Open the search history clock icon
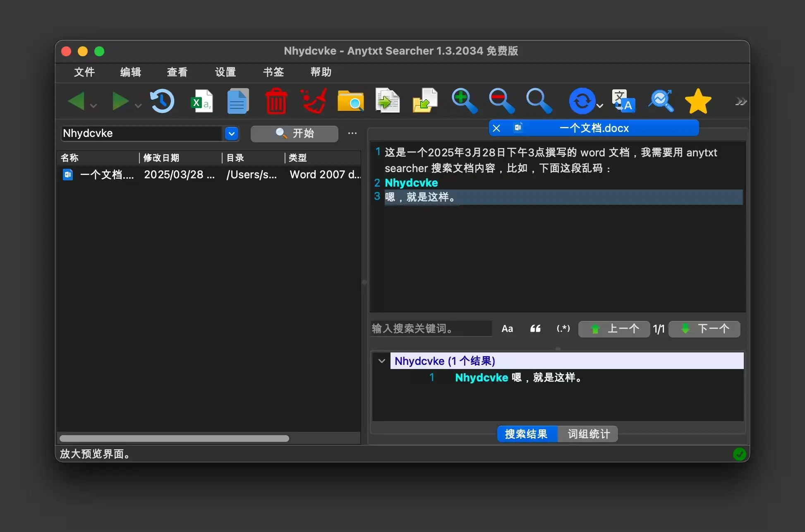The width and height of the screenshot is (805, 532). tap(162, 101)
